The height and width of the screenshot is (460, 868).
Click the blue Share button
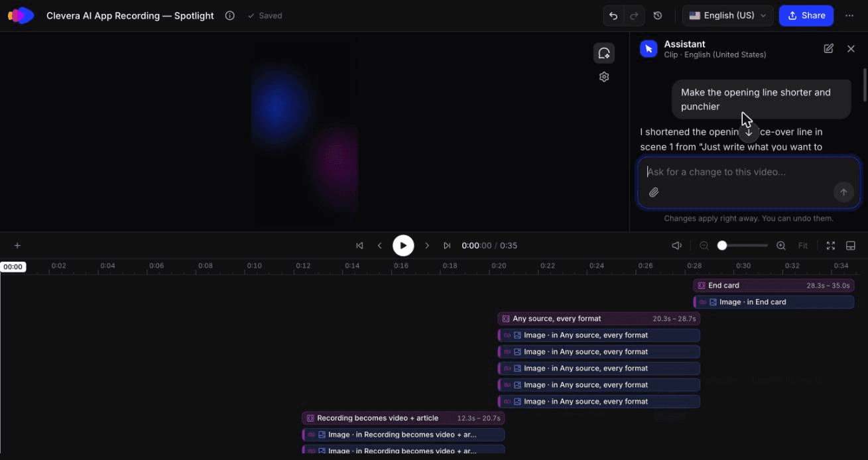coord(806,16)
